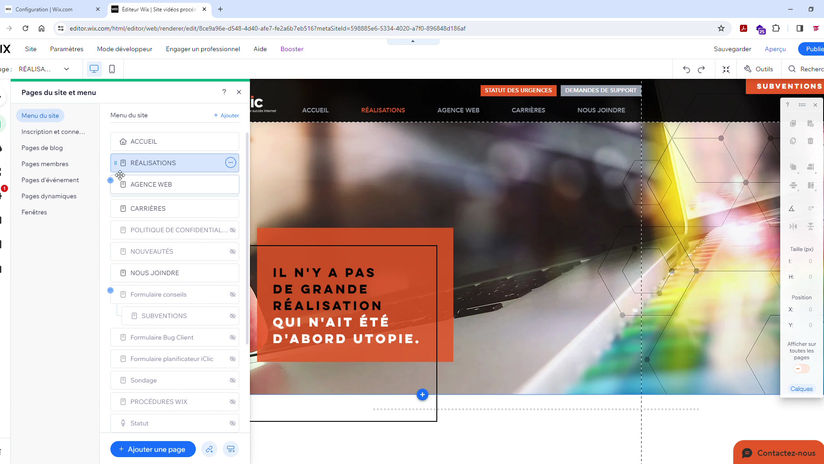Toggle visibility of SUBVENTIONS page in menu
Image resolution: width=824 pixels, height=464 pixels.
pos(232,316)
